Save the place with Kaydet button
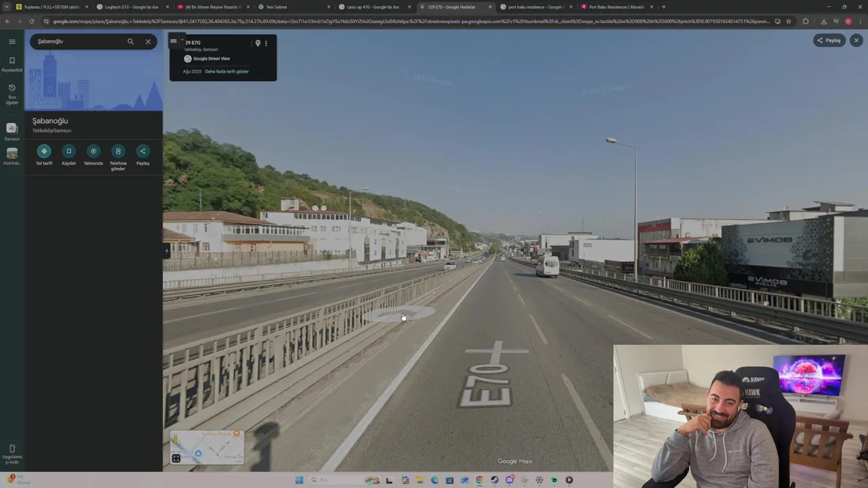Image resolution: width=868 pixels, height=488 pixels. coord(68,155)
